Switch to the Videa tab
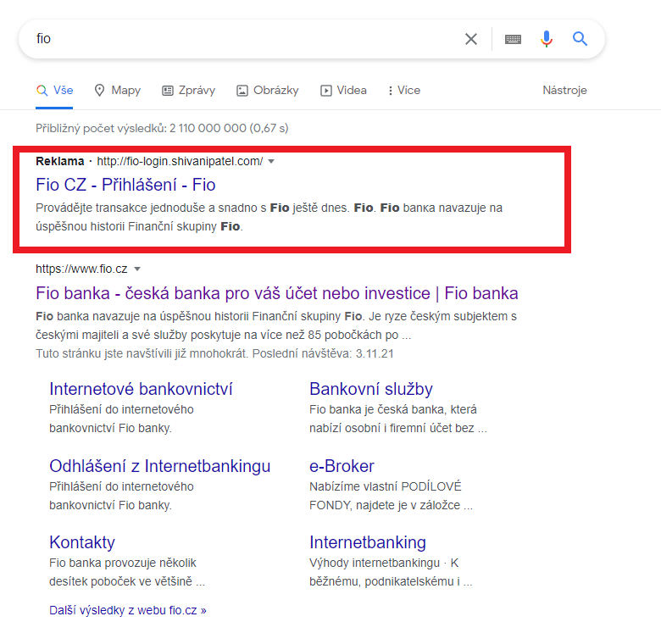Image resolution: width=661 pixels, height=644 pixels. tap(343, 91)
